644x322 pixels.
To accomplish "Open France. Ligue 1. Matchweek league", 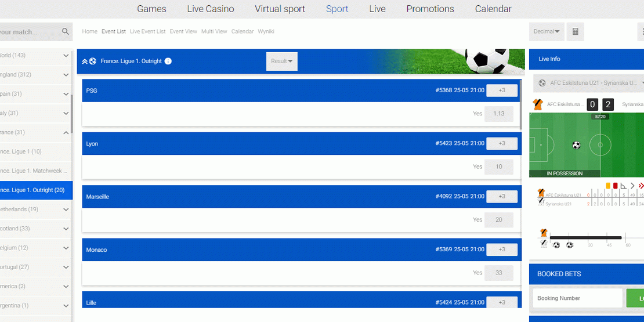I will [x=36, y=171].
